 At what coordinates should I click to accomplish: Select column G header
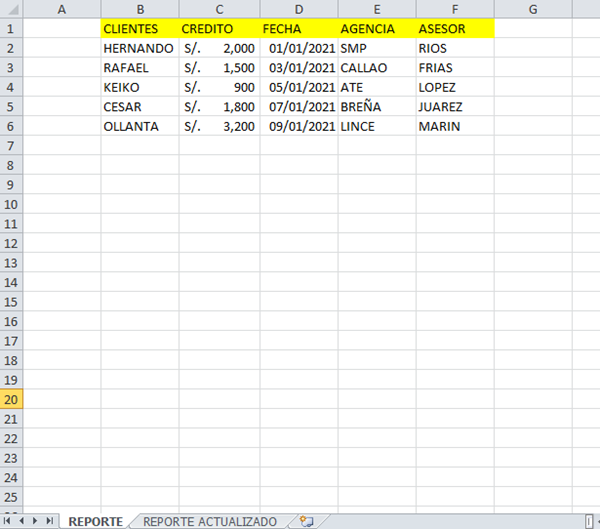[533, 9]
